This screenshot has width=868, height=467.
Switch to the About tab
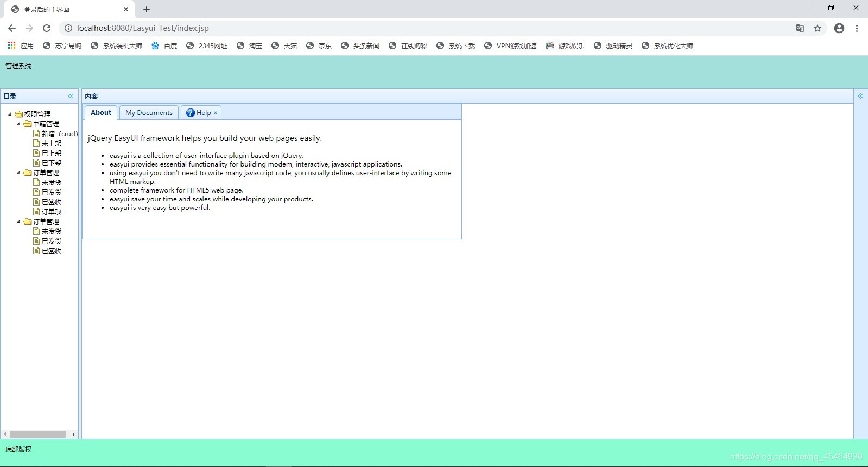(x=101, y=112)
